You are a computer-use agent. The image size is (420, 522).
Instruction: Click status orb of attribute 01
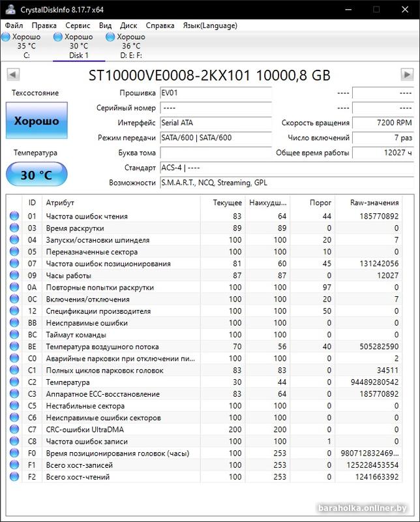14,216
